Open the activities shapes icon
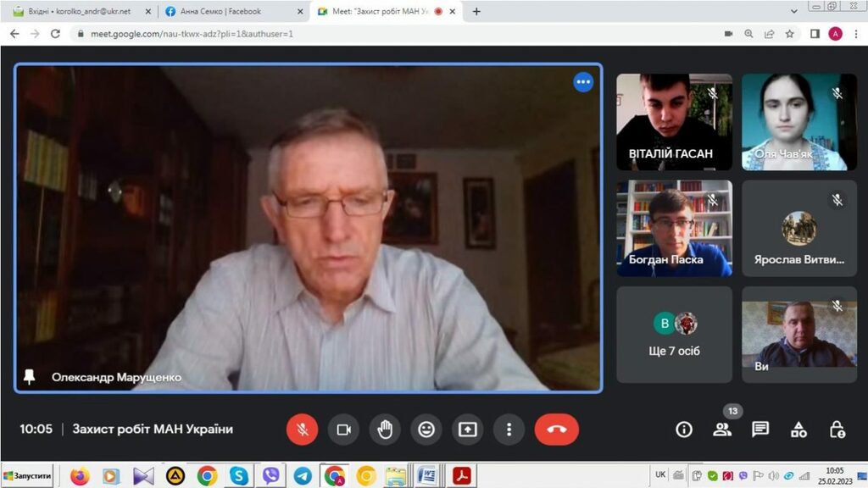Screen dimensions: 868x488 (798, 430)
